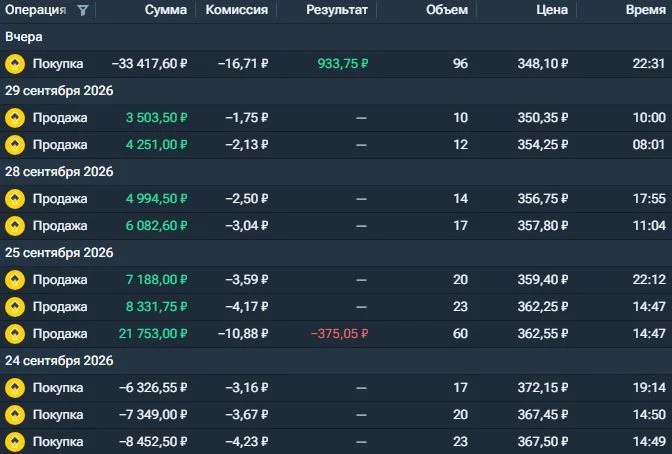The image size is (672, 454).
Task: Click the price 367,45 ₽
Action: (x=543, y=415)
